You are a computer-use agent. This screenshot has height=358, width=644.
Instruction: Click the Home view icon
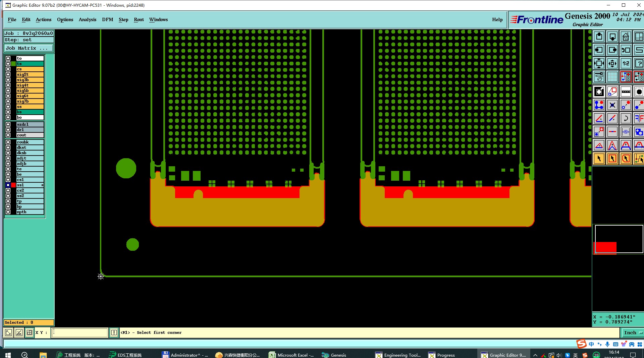point(626,37)
